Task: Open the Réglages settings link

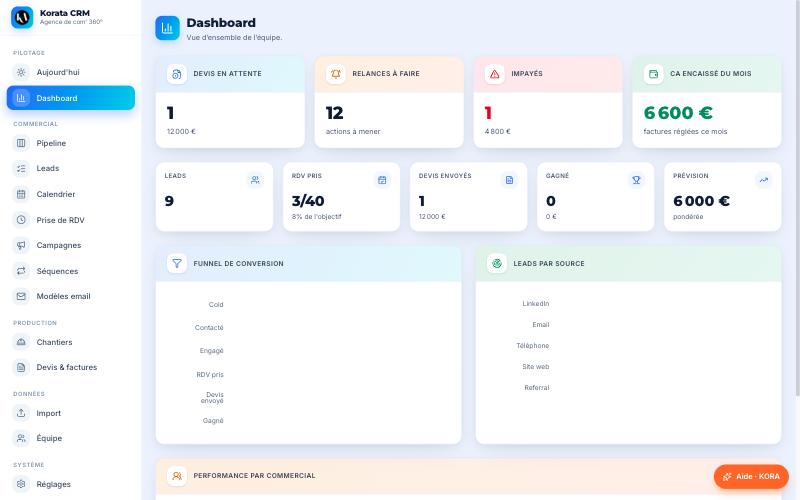Action: click(x=71, y=484)
